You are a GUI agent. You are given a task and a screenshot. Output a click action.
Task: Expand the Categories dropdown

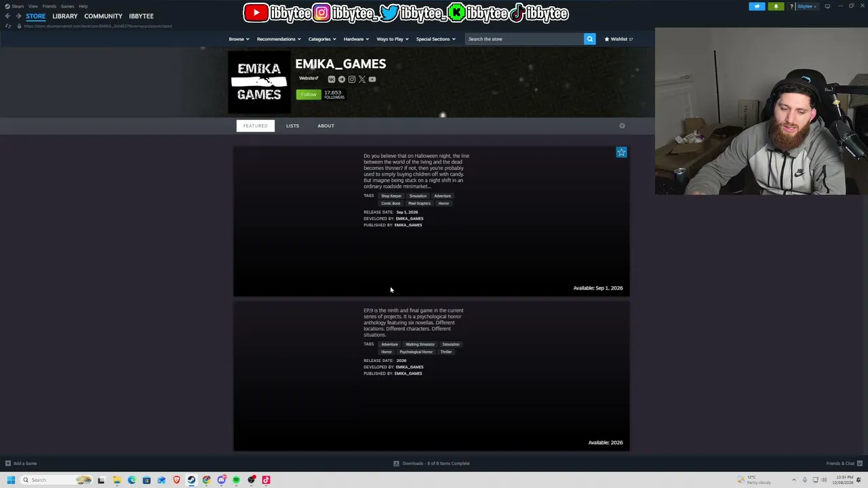322,39
